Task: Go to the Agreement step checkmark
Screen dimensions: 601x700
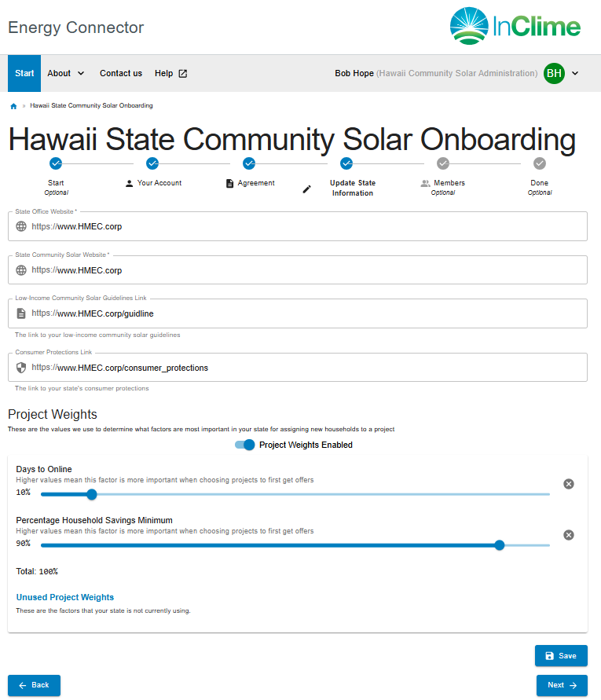Action: tap(249, 163)
